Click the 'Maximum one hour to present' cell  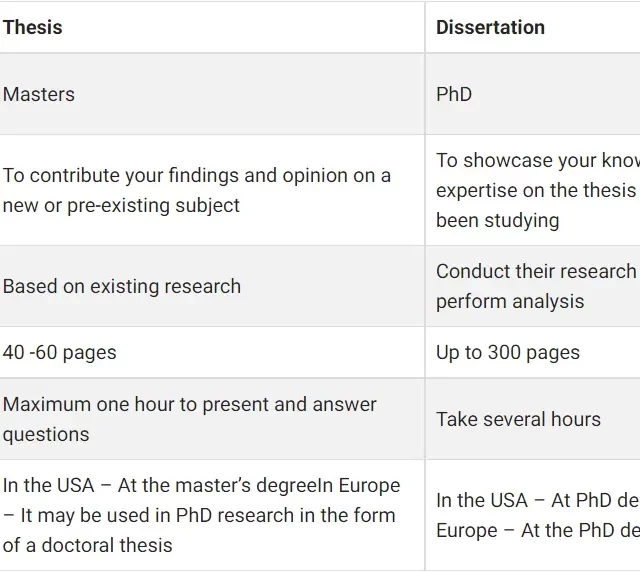pos(190,404)
